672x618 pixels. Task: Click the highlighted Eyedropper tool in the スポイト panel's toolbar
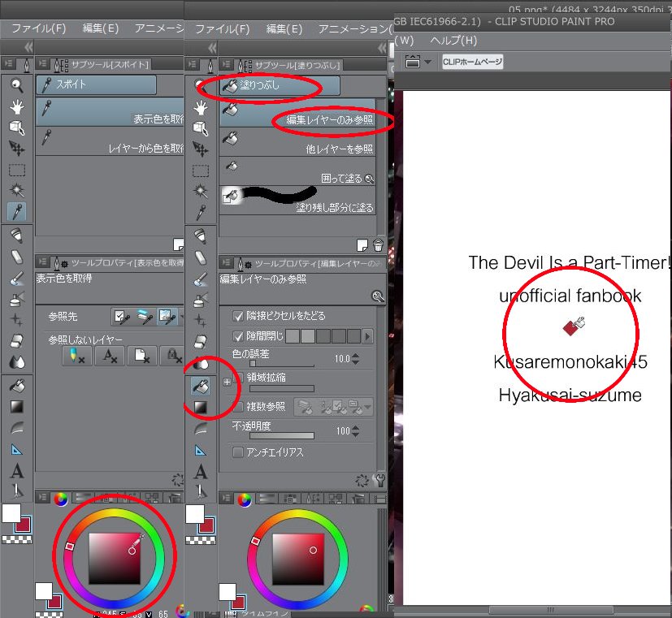click(x=17, y=212)
